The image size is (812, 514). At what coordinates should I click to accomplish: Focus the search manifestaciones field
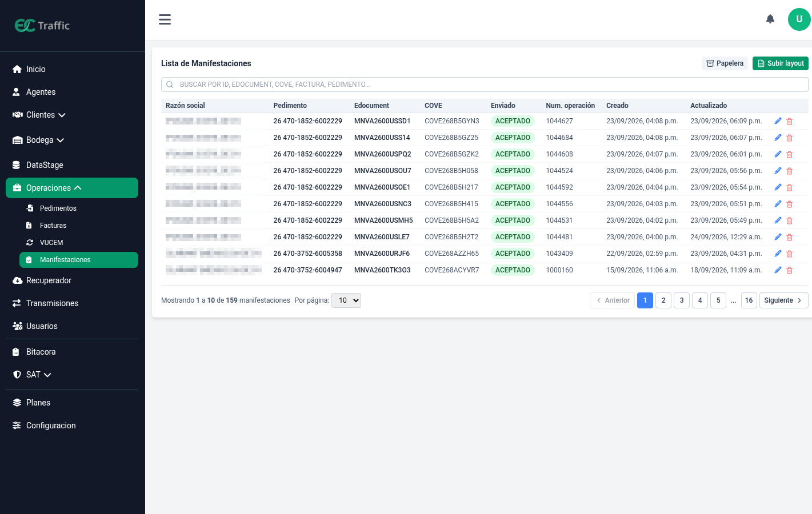[485, 85]
